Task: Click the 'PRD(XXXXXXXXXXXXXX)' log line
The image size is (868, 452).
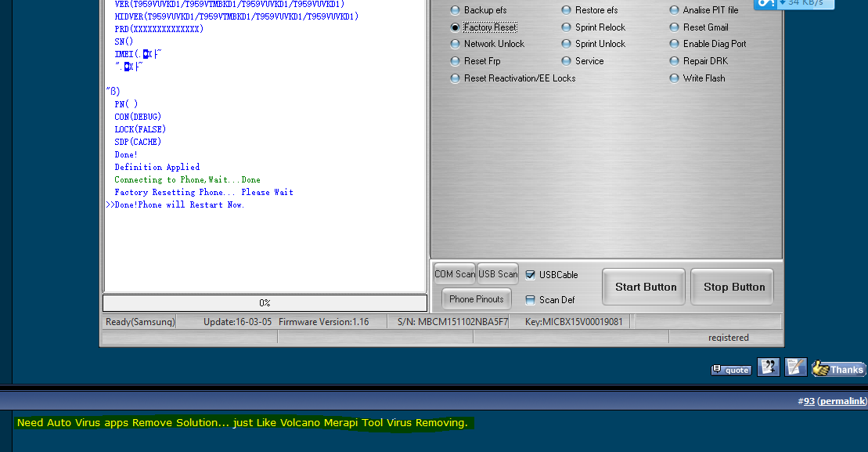Action: [x=159, y=29]
